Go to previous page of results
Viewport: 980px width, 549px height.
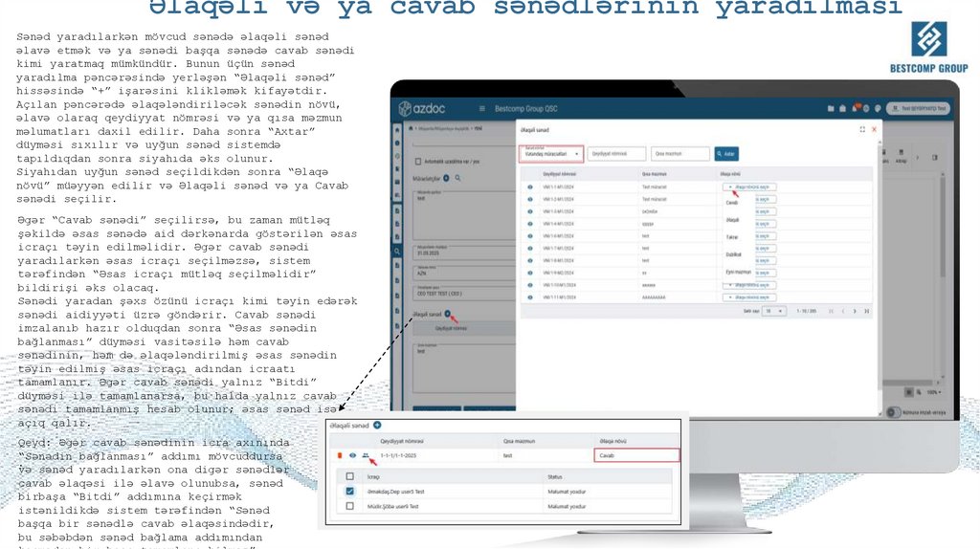pos(842,311)
